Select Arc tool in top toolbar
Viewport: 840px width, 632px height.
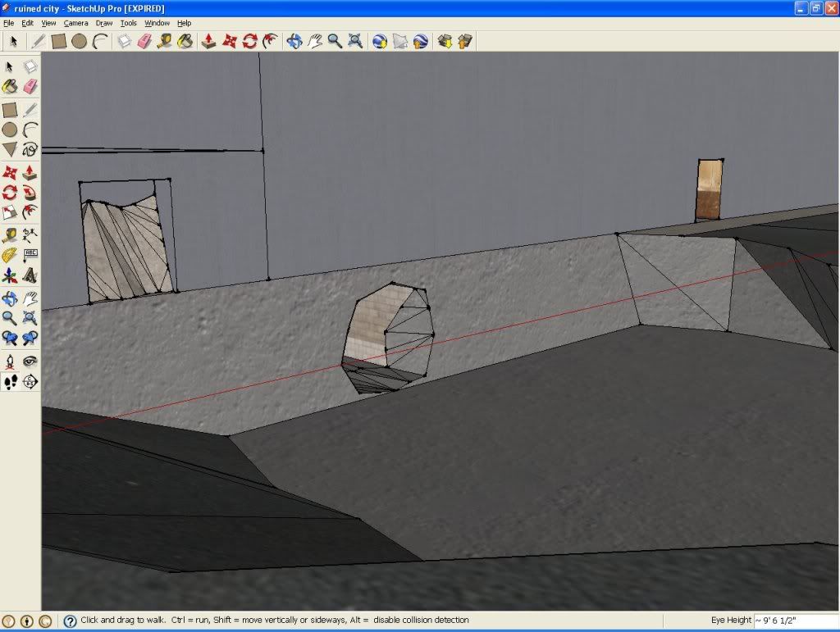click(100, 41)
